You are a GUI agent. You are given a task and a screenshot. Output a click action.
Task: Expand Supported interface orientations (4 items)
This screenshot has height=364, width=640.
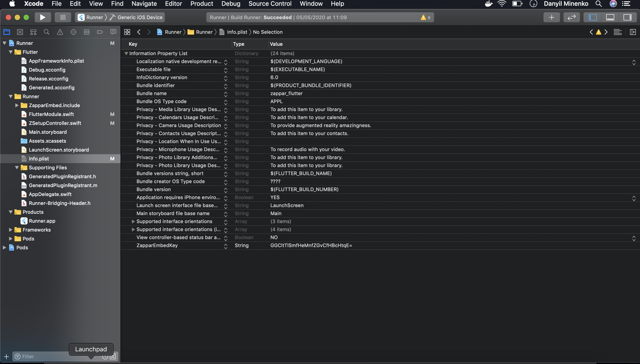pyautogui.click(x=133, y=229)
